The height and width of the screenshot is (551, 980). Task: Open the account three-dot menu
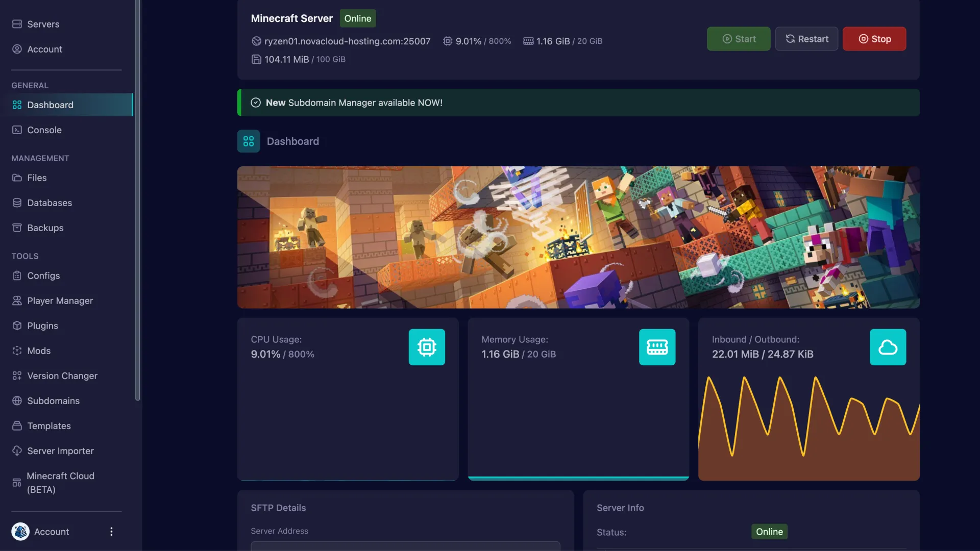(x=111, y=532)
